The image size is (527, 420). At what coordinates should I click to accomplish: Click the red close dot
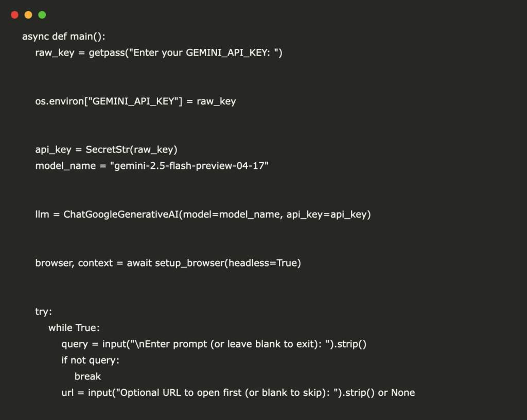click(14, 15)
